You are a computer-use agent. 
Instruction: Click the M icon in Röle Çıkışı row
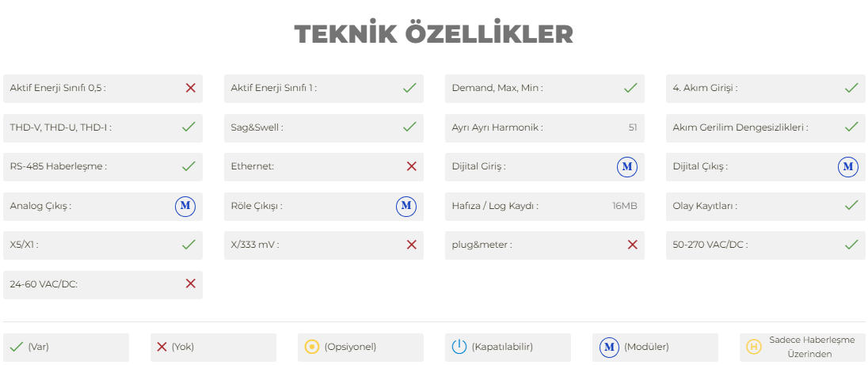pos(405,206)
